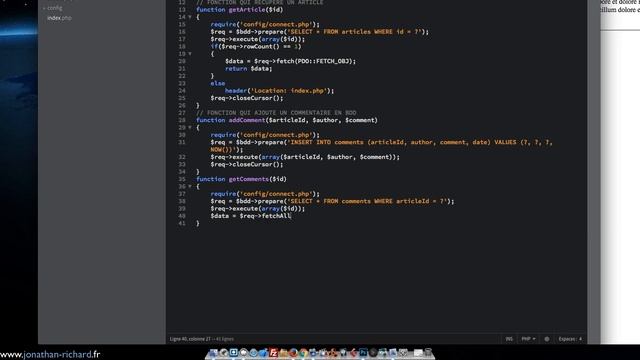Click the '$data = $req->fetch(PDO::FETCH_OBJ)' line
This screenshot has width=640, height=360.
point(290,61)
